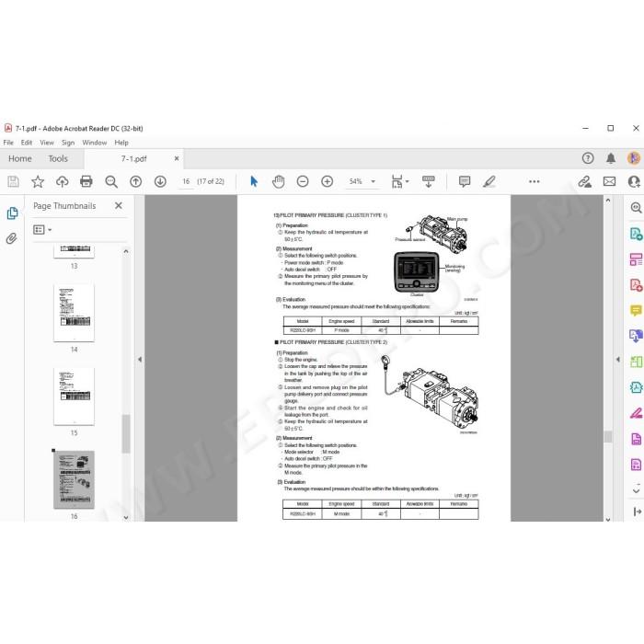This screenshot has height=644, width=644.
Task: Select page 15 thumbnail
Action: (74, 397)
